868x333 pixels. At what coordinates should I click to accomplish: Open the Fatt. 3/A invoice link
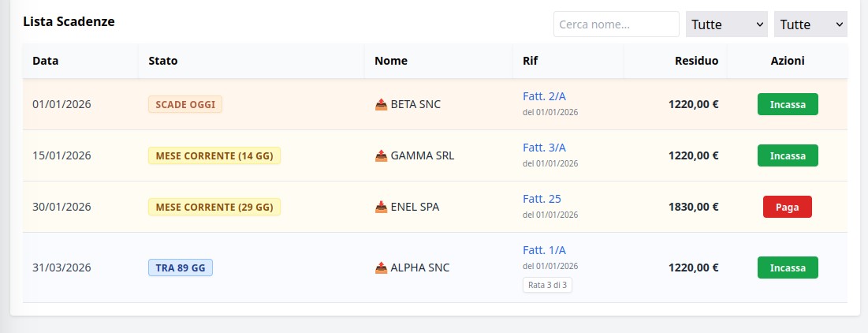coord(544,148)
